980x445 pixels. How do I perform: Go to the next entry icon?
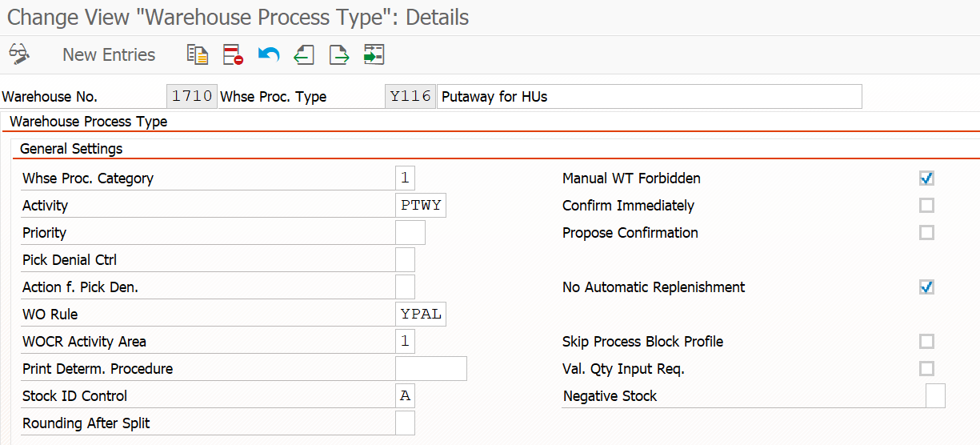click(339, 54)
